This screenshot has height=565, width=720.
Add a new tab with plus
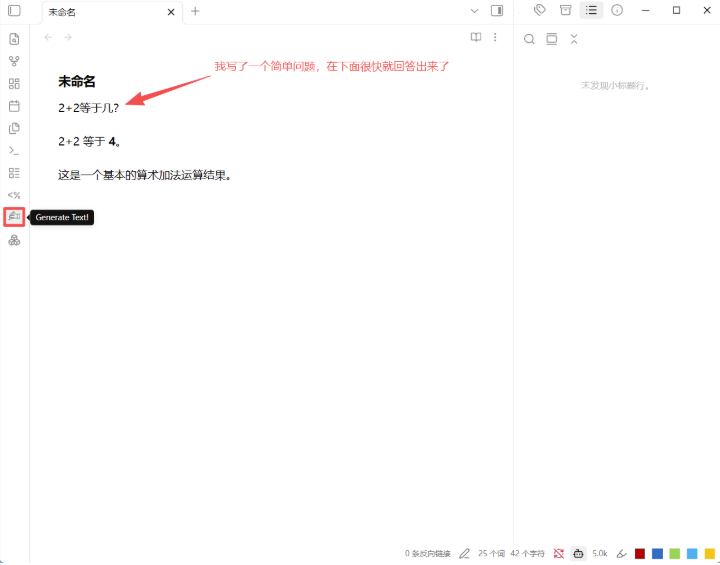[195, 11]
